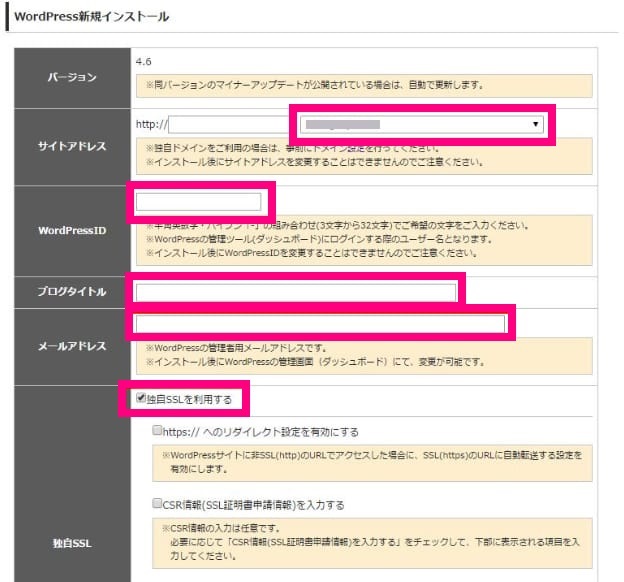This screenshot has height=582, width=624.
Task: Click the mail address (メールアドレス) input field
Action: point(321,323)
